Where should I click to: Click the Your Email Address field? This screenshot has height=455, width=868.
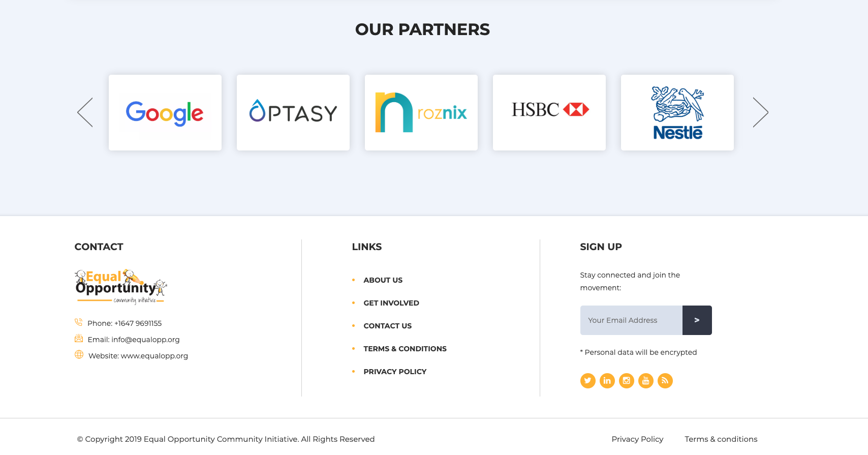(631, 320)
